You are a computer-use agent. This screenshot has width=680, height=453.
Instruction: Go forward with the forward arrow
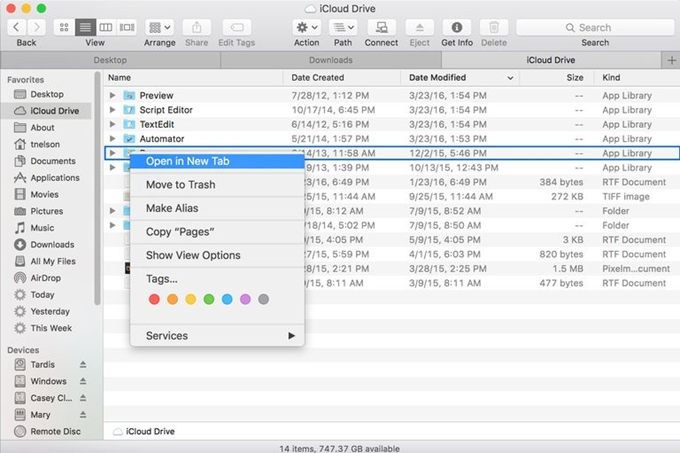pos(36,27)
